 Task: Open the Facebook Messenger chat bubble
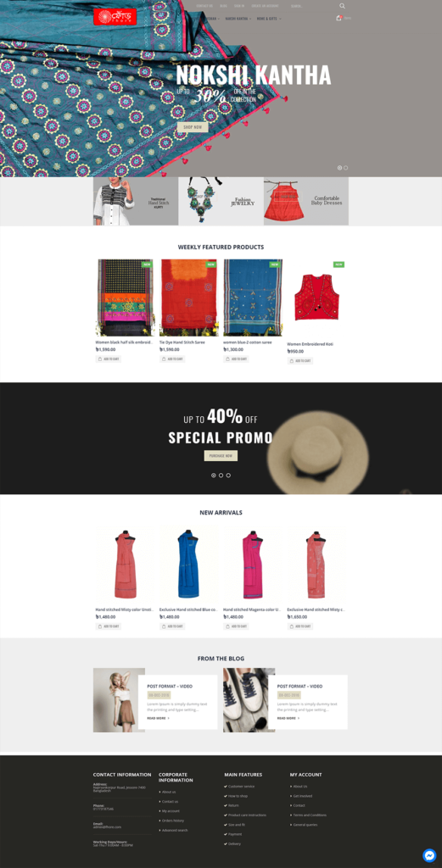[429, 855]
